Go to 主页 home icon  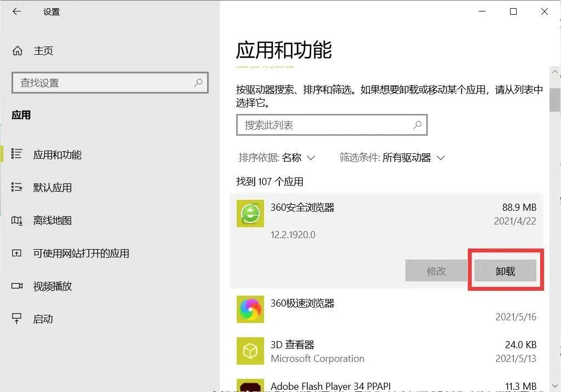(x=18, y=51)
